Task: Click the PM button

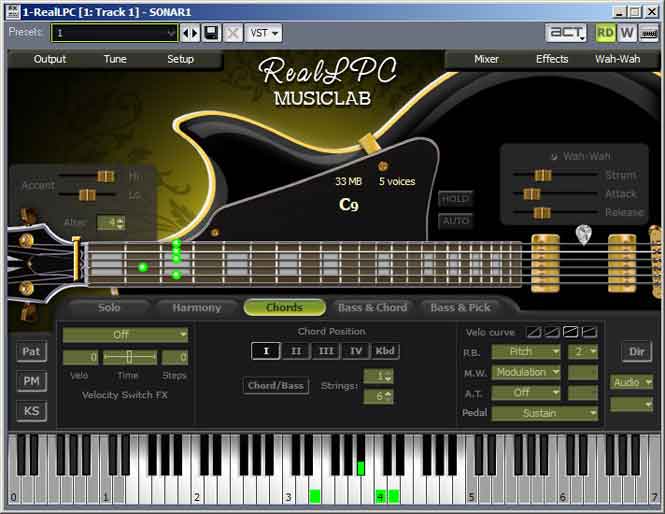Action: tap(31, 381)
